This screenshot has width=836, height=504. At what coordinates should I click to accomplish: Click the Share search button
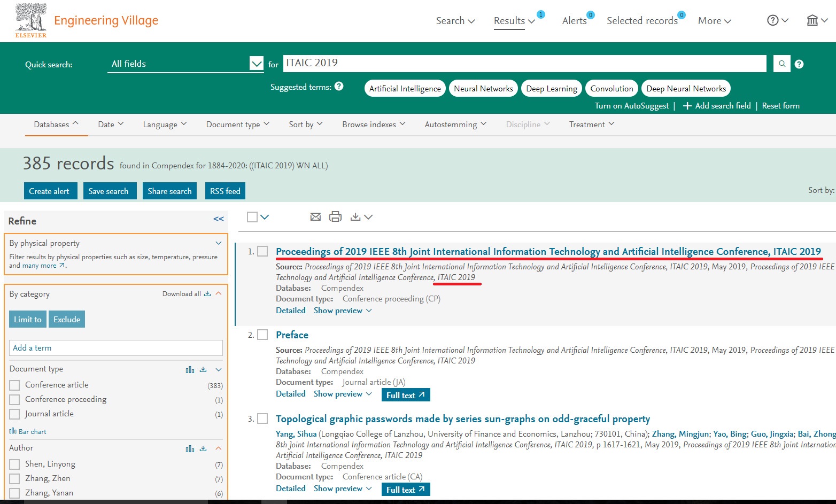[x=169, y=191]
